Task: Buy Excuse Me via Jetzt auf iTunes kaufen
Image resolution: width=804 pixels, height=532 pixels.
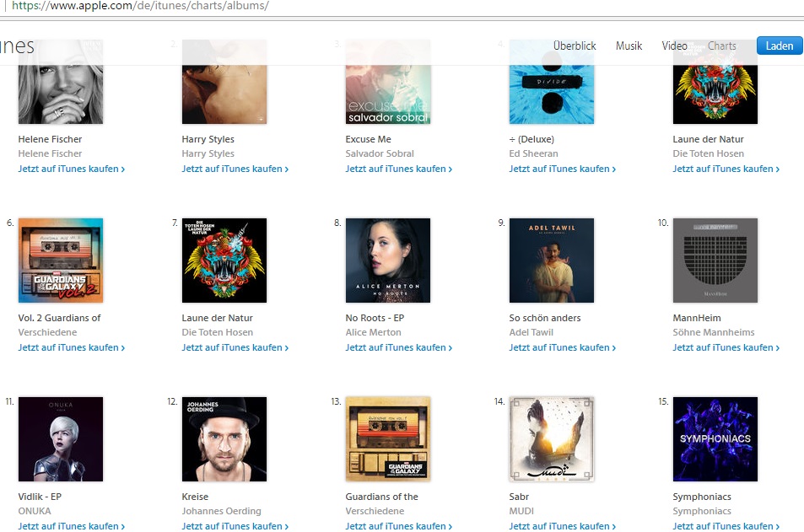Action: point(398,169)
